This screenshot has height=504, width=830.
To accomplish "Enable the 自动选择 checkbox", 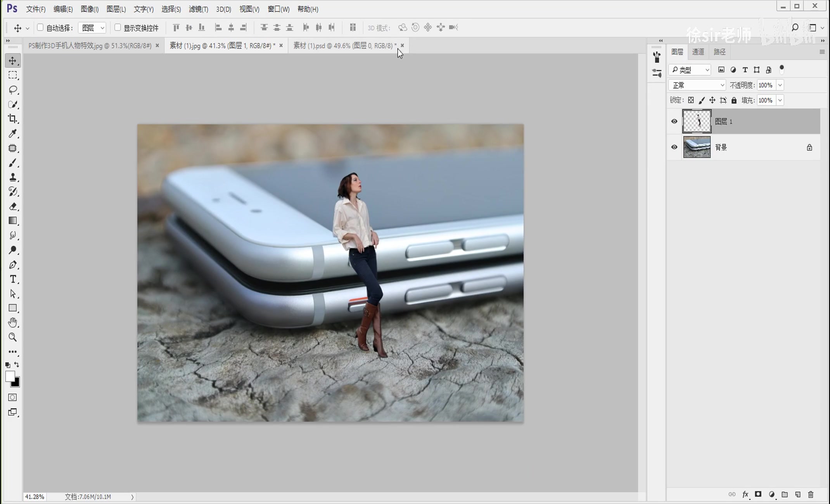I will coord(40,28).
